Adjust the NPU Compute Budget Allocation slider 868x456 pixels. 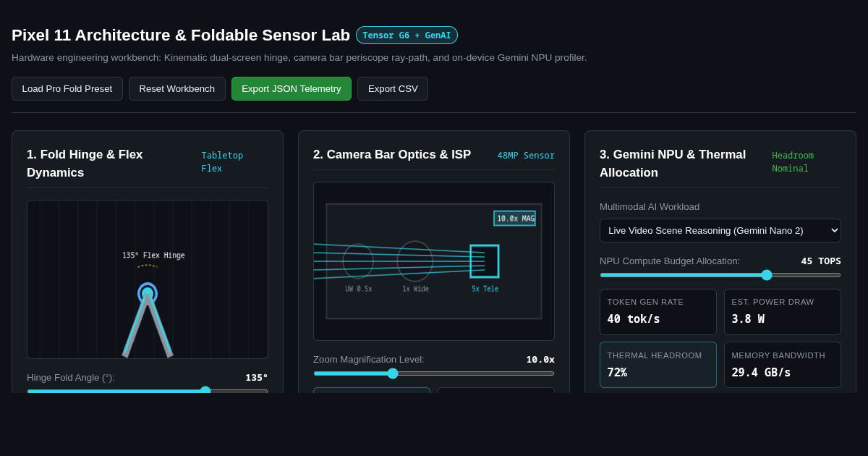click(x=720, y=275)
